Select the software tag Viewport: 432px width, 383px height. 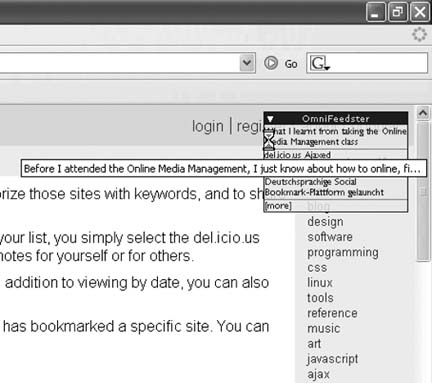tap(330, 237)
